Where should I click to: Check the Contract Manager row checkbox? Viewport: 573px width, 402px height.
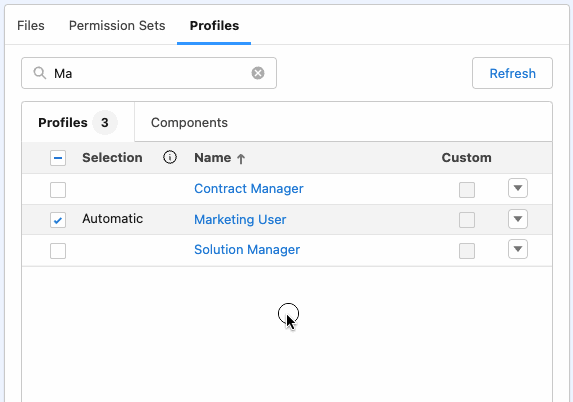pyautogui.click(x=58, y=190)
